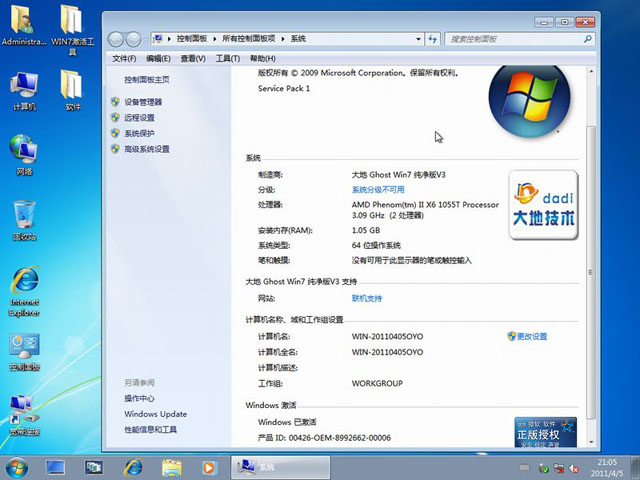Viewport: 640px width, 480px height.
Task: Open the Recycle Bin desktop icon
Action: pos(25,217)
